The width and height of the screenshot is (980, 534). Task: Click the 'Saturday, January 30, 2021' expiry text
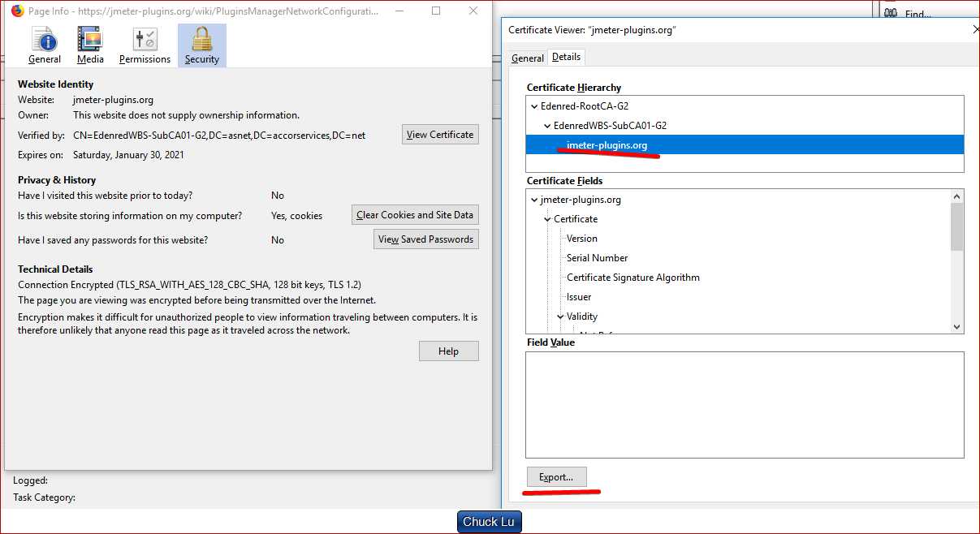pos(128,154)
